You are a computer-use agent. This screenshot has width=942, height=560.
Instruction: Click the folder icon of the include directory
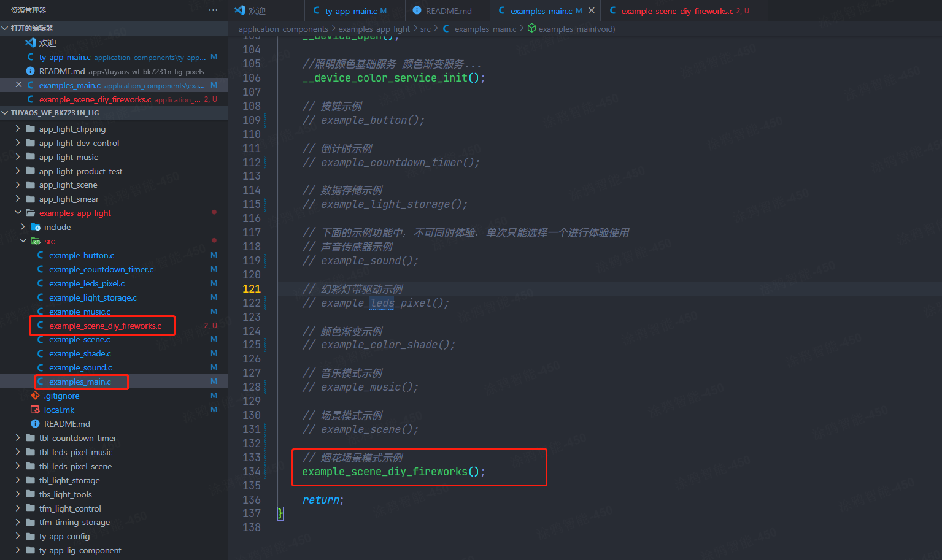pyautogui.click(x=36, y=227)
